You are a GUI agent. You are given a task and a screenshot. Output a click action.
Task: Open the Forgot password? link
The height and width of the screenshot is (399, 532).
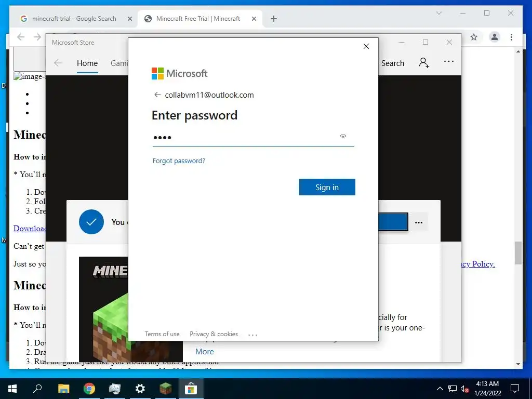179,161
